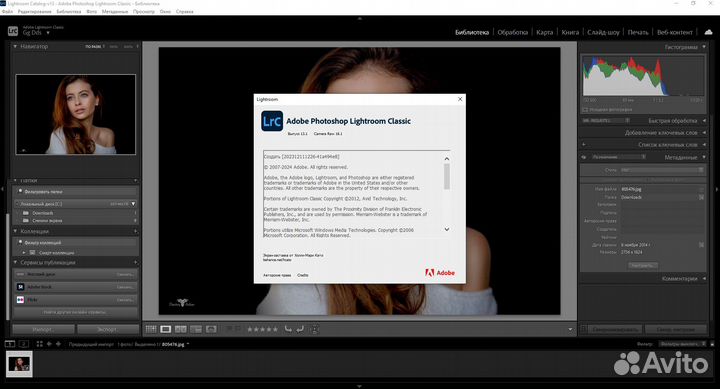Go back using the filmstrip left arrow
The width and height of the screenshot is (720, 389).
(x=49, y=344)
